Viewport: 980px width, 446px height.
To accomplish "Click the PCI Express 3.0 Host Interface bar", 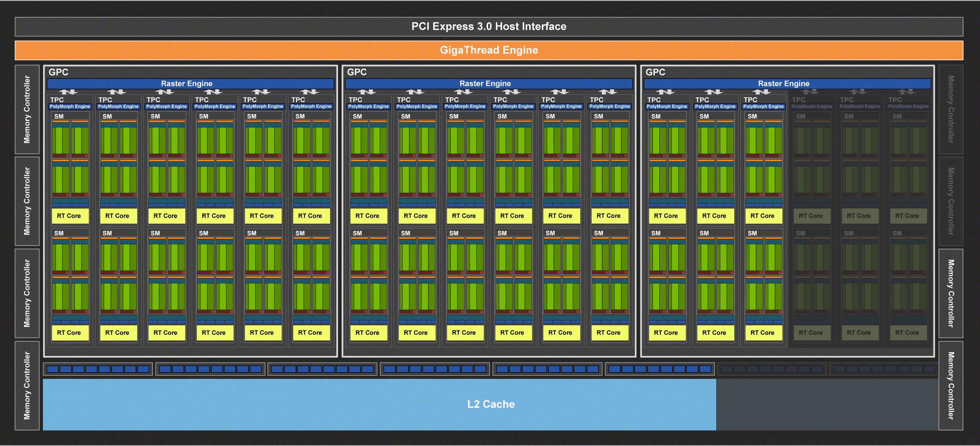I will tap(489, 27).
